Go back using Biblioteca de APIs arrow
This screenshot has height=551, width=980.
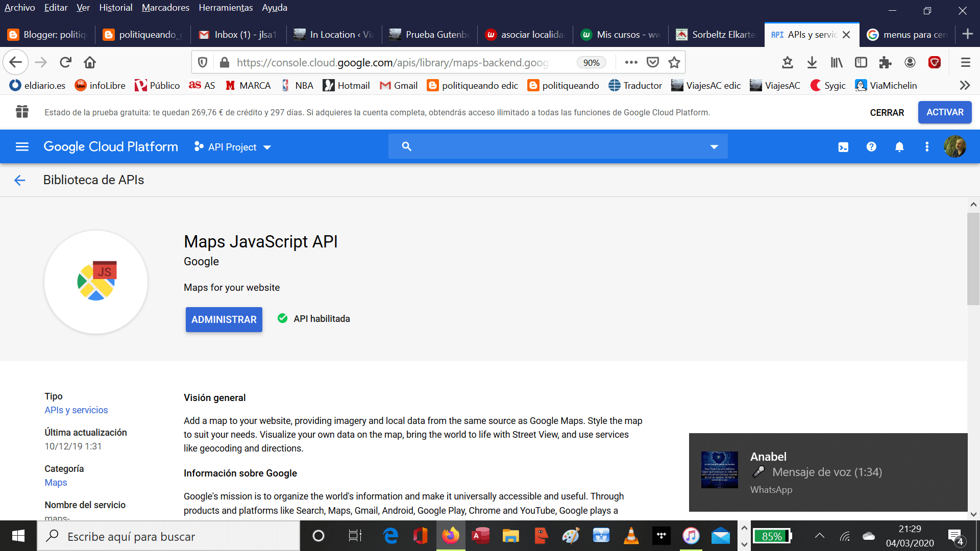[19, 180]
